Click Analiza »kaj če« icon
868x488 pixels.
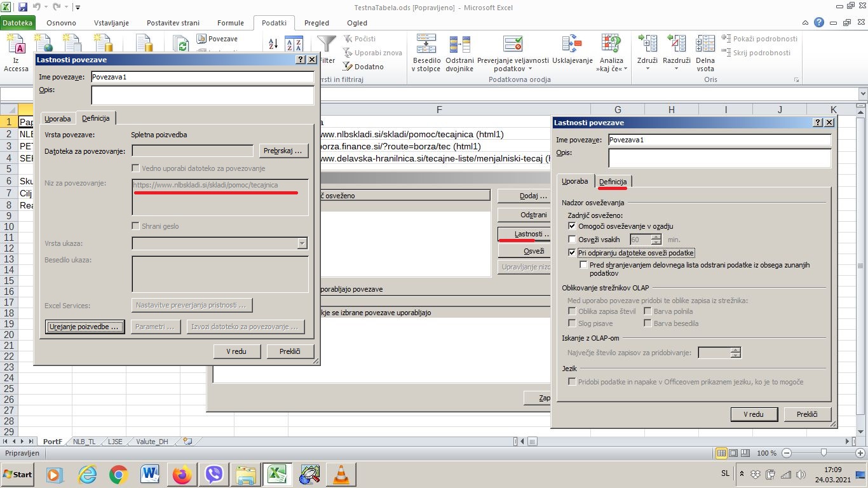611,44
